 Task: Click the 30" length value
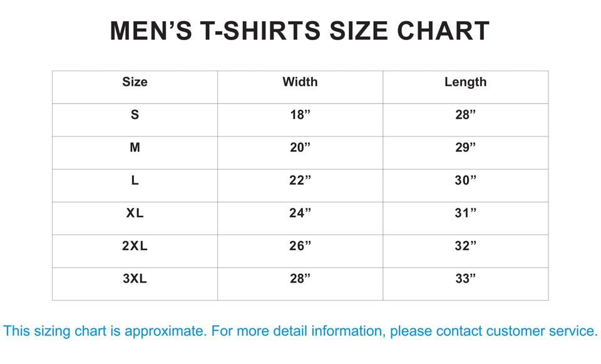pyautogui.click(x=465, y=181)
